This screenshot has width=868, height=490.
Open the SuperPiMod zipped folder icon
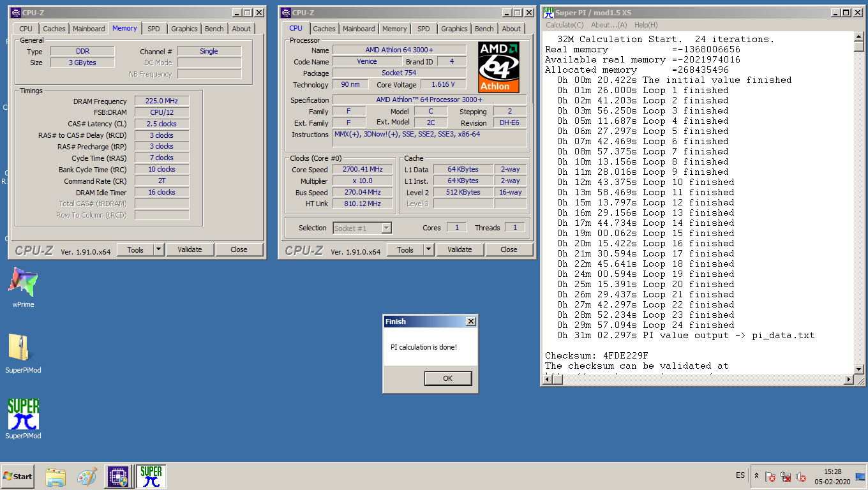click(x=23, y=353)
